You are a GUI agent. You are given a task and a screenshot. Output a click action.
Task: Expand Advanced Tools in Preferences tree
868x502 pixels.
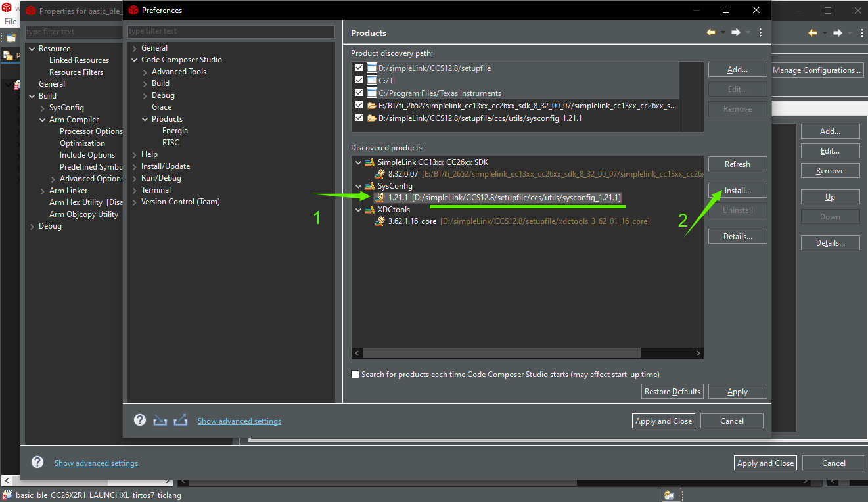point(145,72)
